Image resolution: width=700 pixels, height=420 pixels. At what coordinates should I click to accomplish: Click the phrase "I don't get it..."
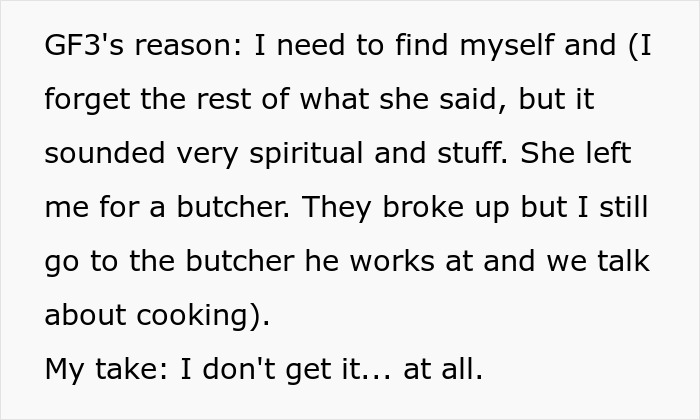286,368
